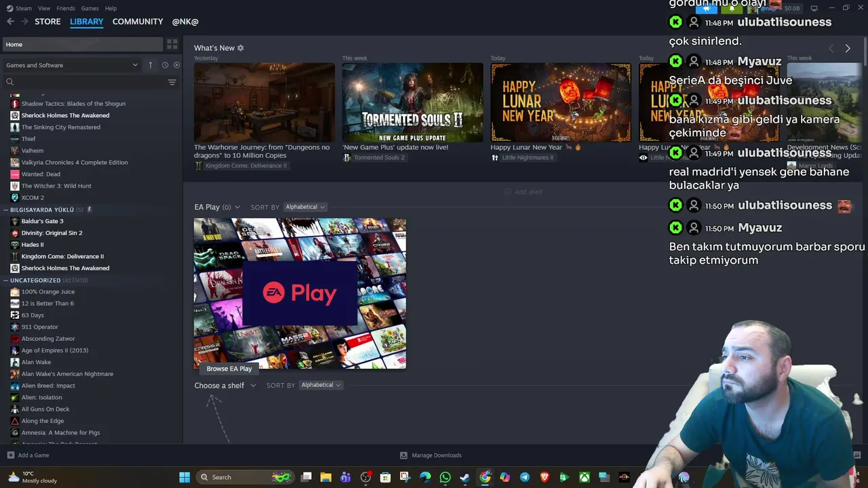Open the weather widget showing 10°C
The width and height of the screenshot is (868, 488).
(33, 477)
